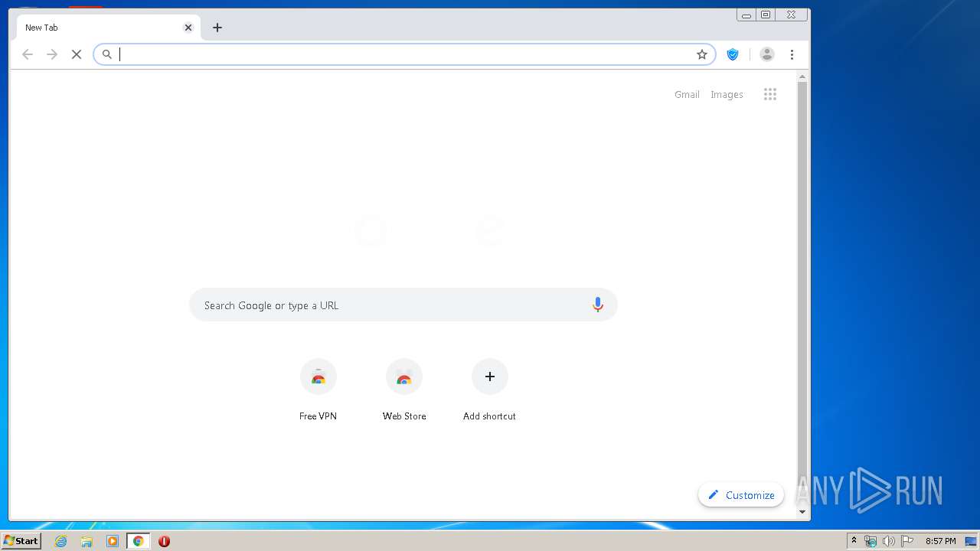The height and width of the screenshot is (551, 980).
Task: Bookmark this tab with the star icon
Action: pos(702,54)
